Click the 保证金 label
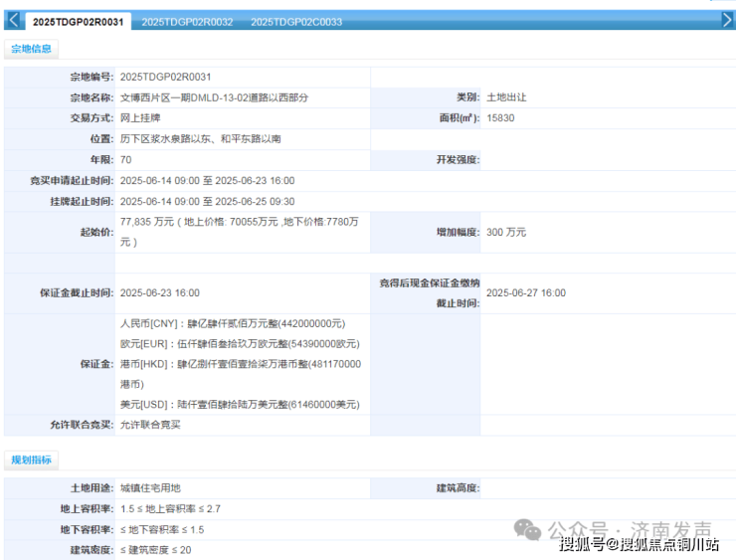Viewport: 736px width, 560px height. click(x=96, y=364)
